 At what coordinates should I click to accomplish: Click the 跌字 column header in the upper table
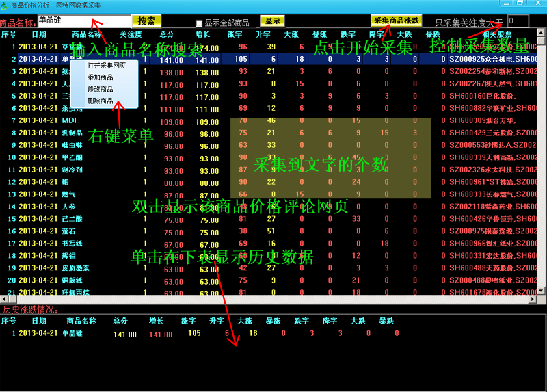tap(348, 34)
